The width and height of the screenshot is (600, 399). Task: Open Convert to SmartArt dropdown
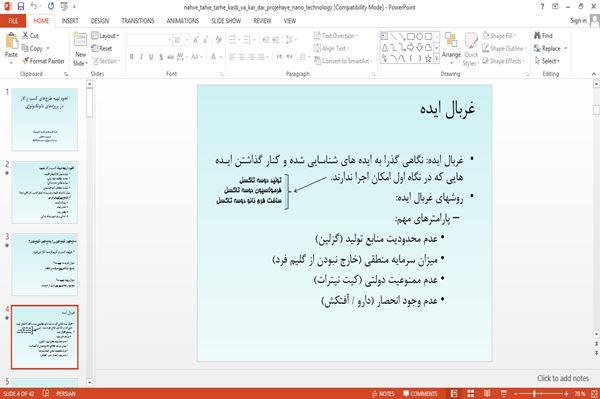[x=342, y=61]
